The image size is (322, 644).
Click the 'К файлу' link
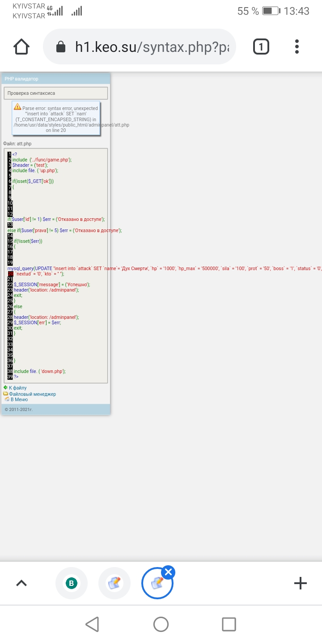point(17,388)
